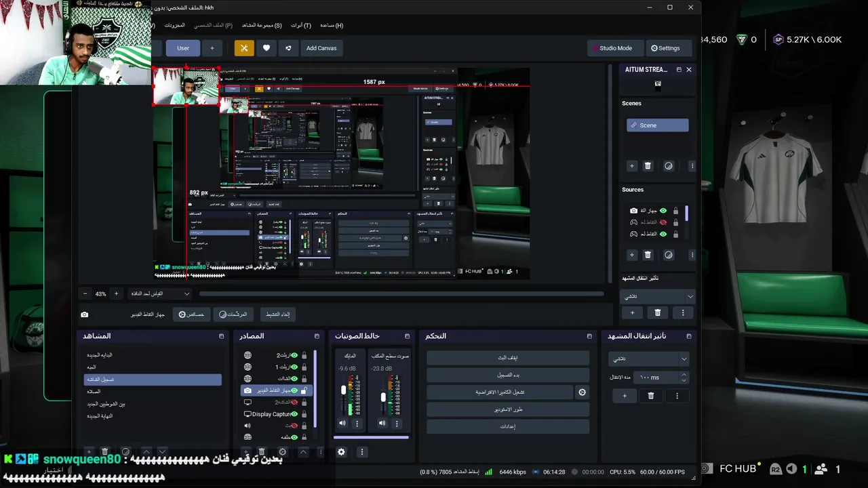Open the المخزونات menu

(174, 25)
